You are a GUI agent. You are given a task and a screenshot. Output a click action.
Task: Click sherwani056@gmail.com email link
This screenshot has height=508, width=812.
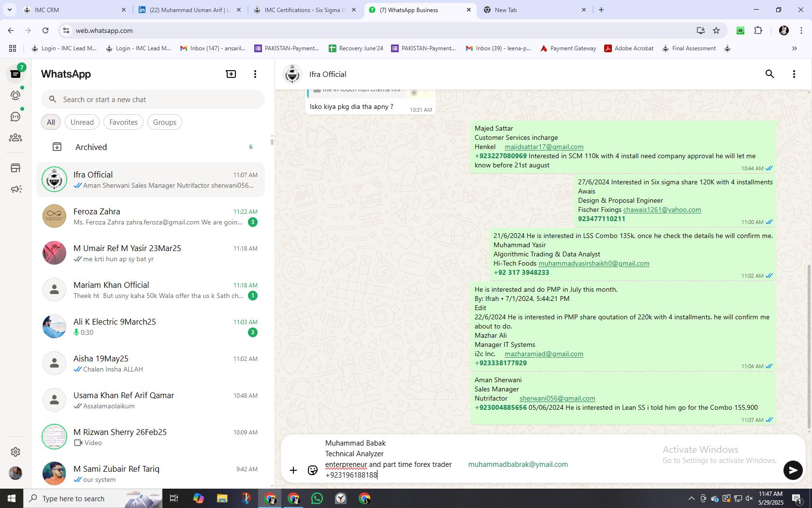pyautogui.click(x=557, y=398)
